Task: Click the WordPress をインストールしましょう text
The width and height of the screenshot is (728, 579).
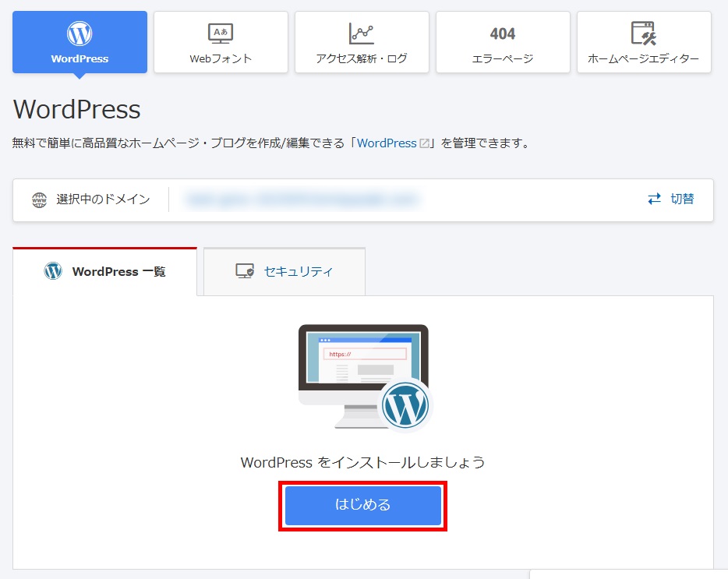Action: [x=362, y=462]
